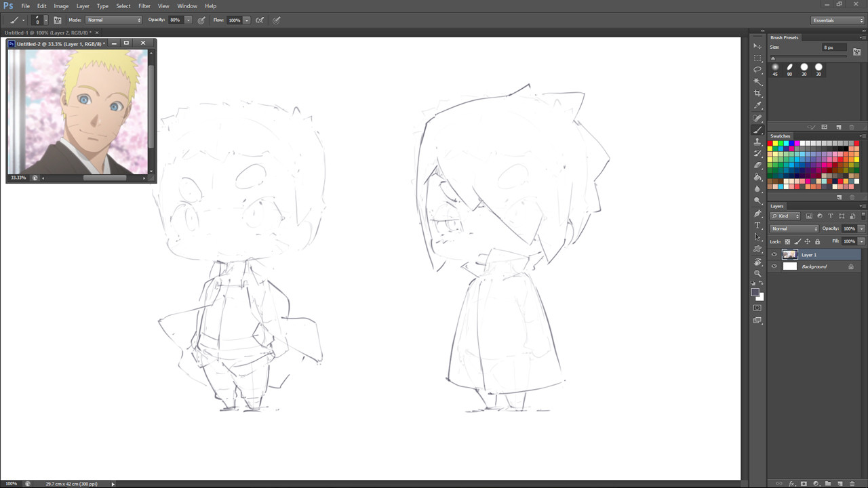Select the Crop tool
The image size is (868, 488).
[x=757, y=94]
